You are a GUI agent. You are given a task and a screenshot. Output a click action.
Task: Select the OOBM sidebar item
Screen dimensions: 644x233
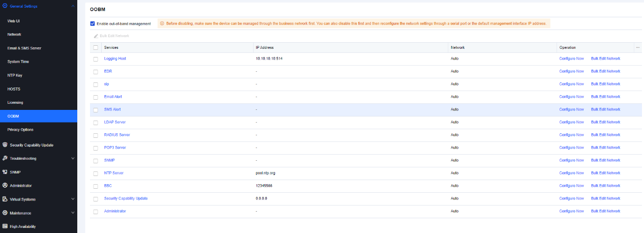39,116
